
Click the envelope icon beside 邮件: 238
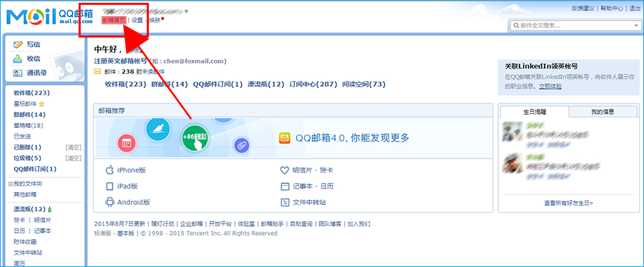(x=98, y=72)
